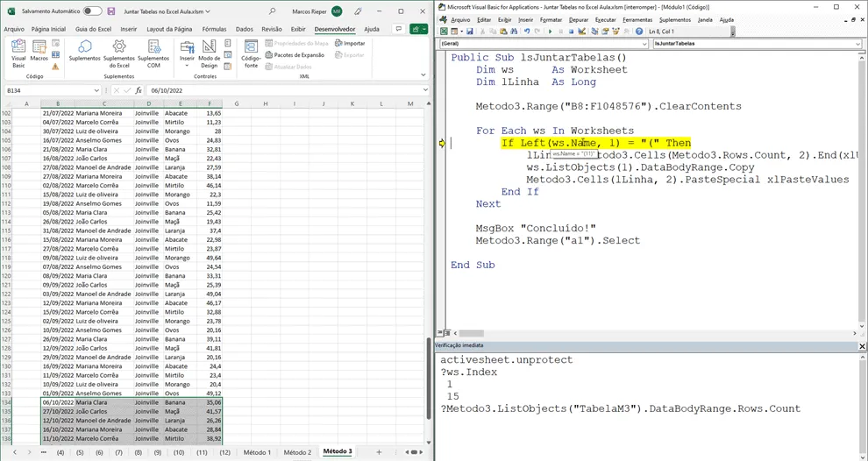Viewport: 868px width, 461px height.
Task: Collapse the Excel ribbon with chevron
Action: (x=423, y=74)
